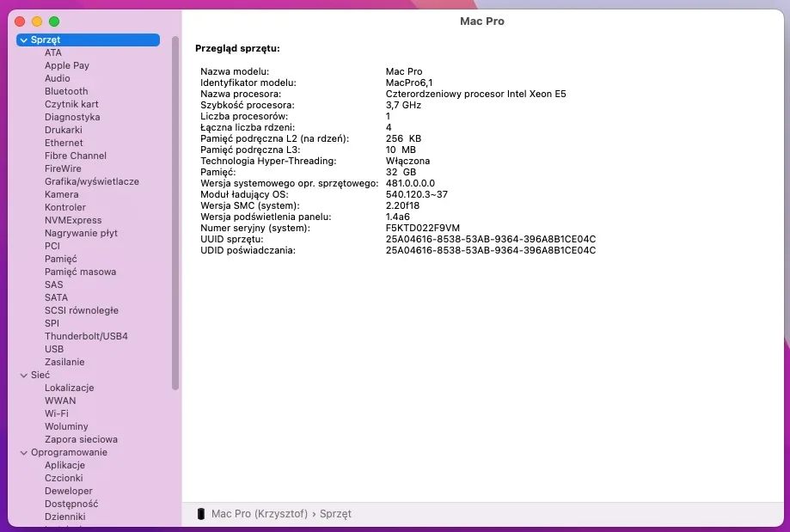
Task: Select Ethernet in the sidebar
Action: point(64,143)
